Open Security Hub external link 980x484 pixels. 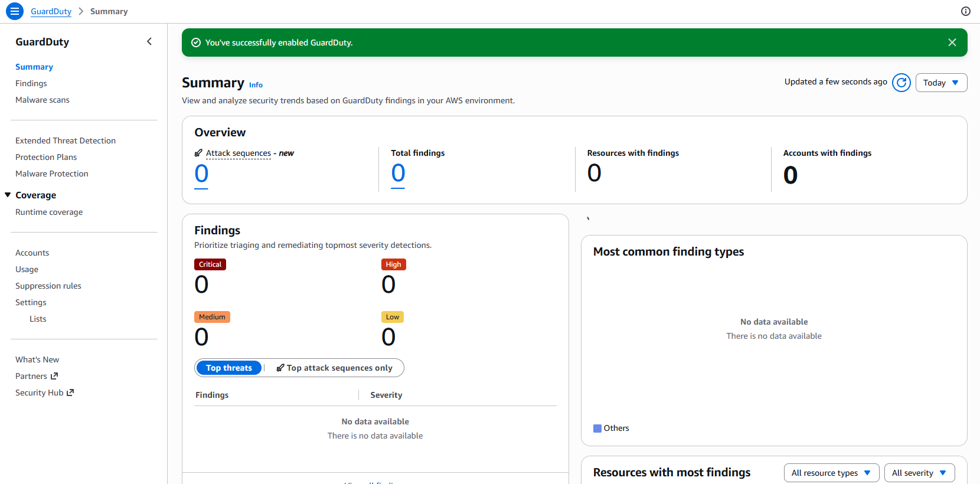point(44,393)
